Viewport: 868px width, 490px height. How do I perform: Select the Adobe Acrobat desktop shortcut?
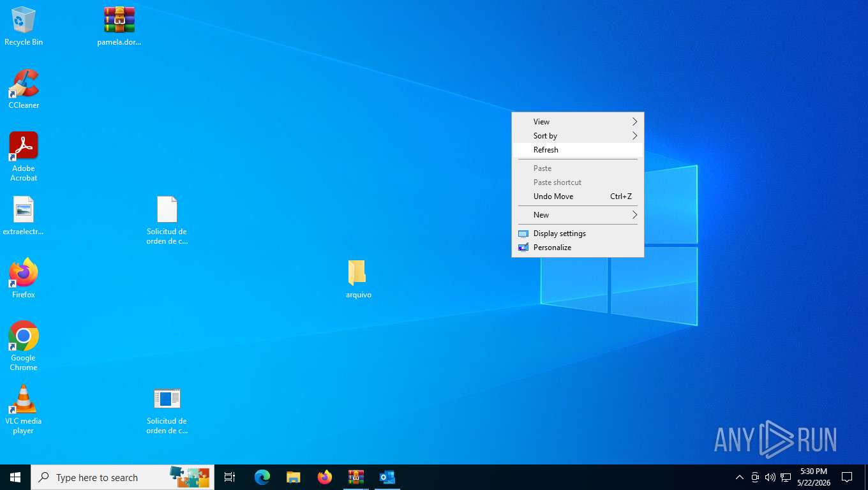24,157
